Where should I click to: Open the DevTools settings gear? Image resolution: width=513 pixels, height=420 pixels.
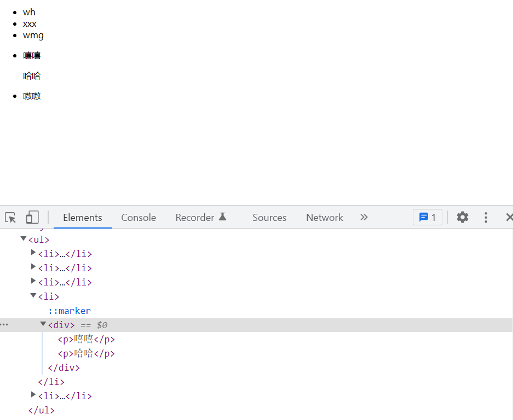coord(462,217)
